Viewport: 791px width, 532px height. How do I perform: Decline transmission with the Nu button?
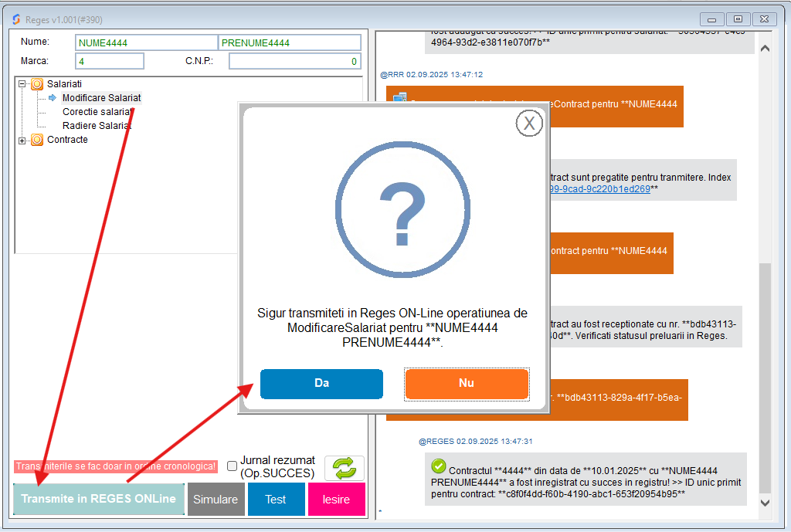point(467,384)
